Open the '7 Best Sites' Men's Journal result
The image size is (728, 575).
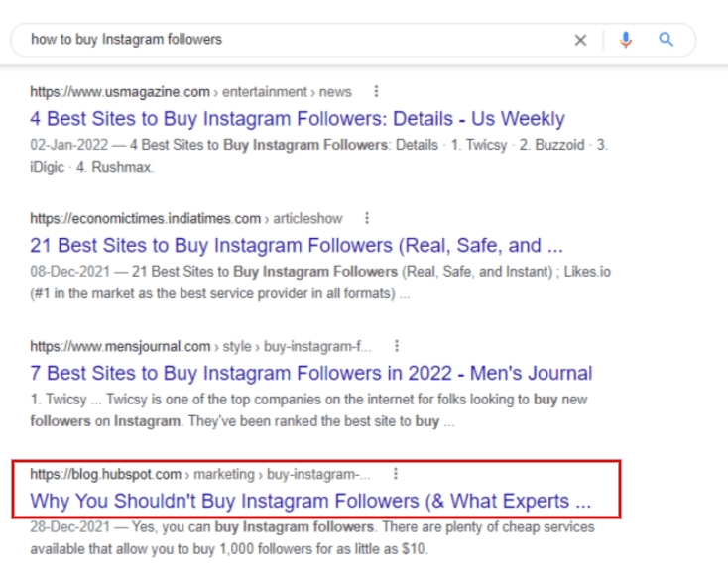click(310, 374)
